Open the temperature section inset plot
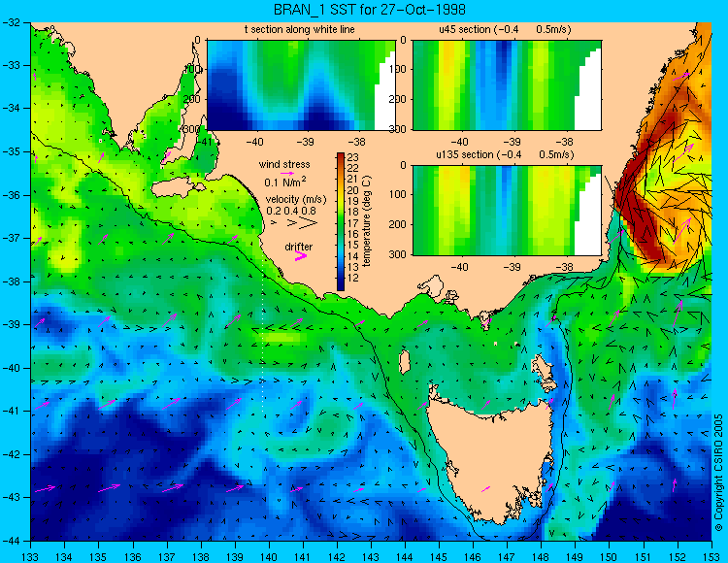Screen dimensions: 728x563 point(301,85)
